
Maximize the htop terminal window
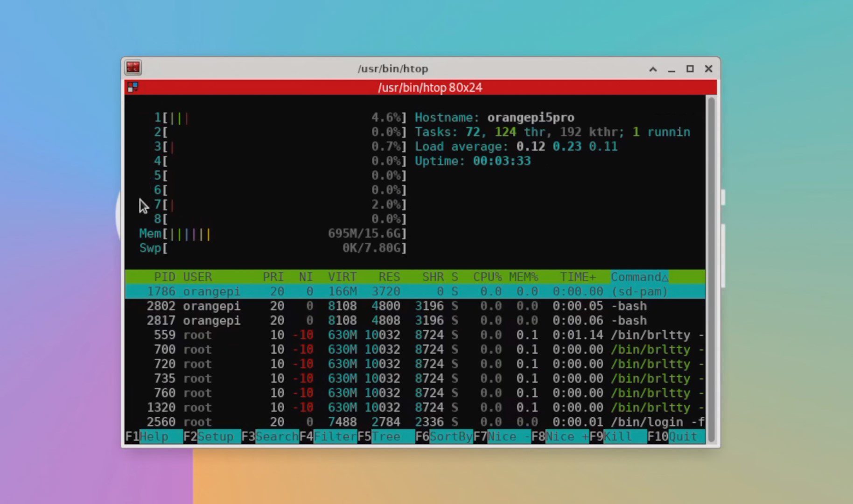tap(690, 69)
